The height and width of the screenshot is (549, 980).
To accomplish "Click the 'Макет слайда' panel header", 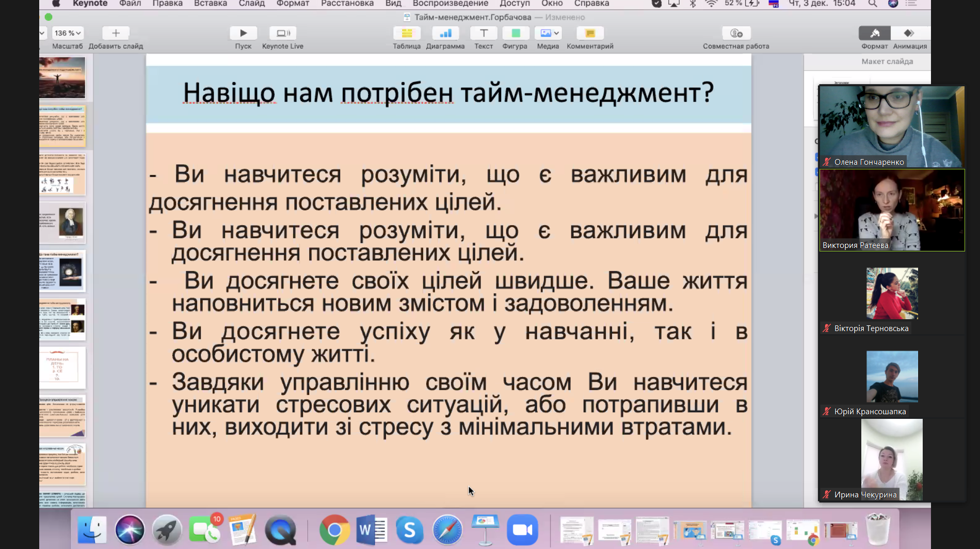I will 887,61.
